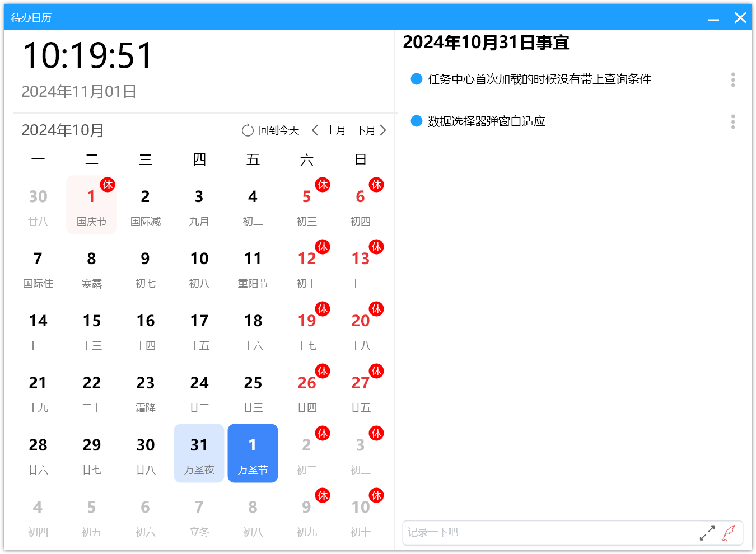Click the red quill submit icon

tap(729, 533)
